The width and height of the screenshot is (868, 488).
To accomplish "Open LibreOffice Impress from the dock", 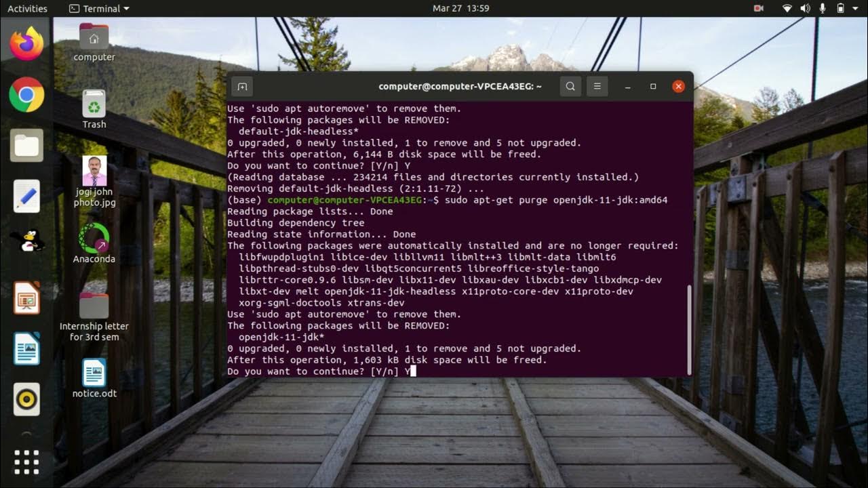I will pos(26,298).
